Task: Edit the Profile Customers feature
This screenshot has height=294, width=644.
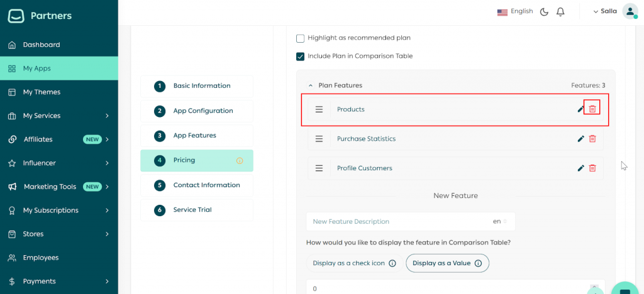Action: [x=580, y=168]
